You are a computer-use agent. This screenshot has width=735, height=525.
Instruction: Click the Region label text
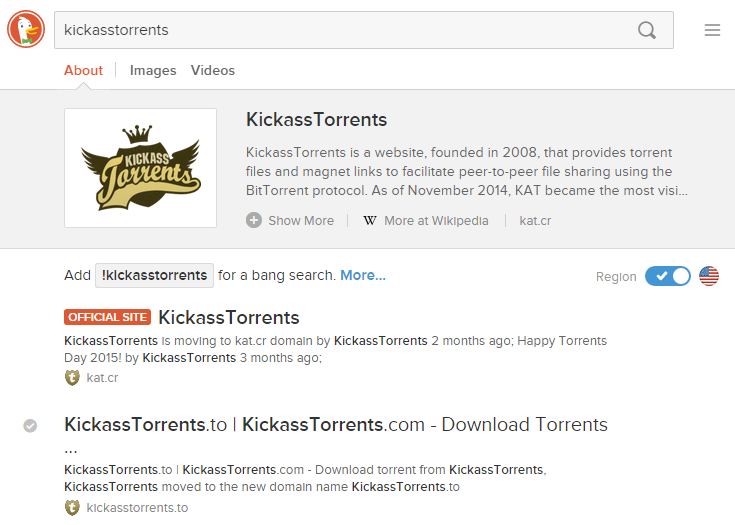[616, 277]
